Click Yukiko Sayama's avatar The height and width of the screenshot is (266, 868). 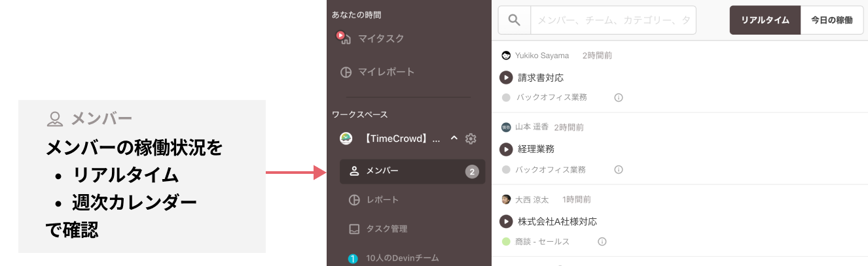click(506, 56)
